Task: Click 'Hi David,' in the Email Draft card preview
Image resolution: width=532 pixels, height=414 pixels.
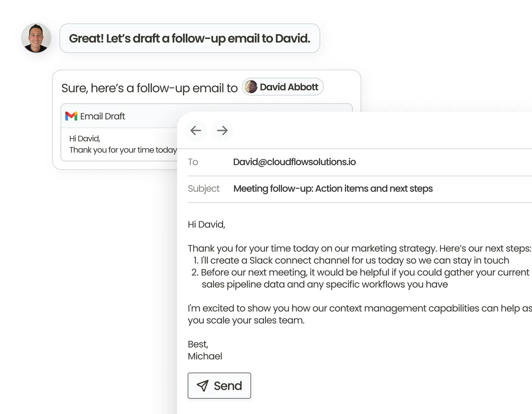Action: click(x=84, y=139)
